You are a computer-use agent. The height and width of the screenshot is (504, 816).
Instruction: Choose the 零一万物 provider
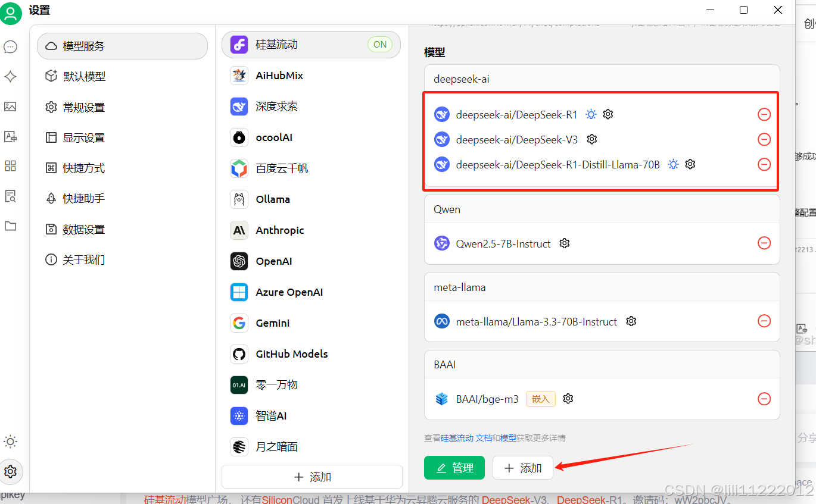tap(312, 385)
